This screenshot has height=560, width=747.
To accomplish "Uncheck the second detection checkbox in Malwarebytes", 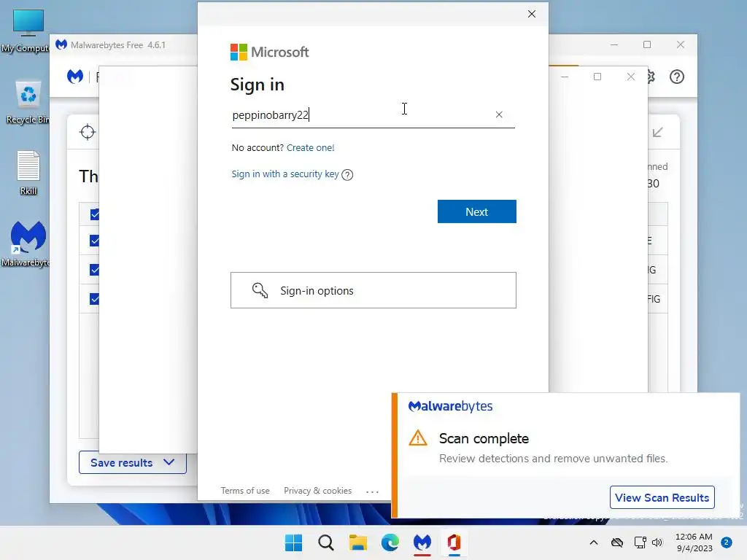I will (95, 241).
